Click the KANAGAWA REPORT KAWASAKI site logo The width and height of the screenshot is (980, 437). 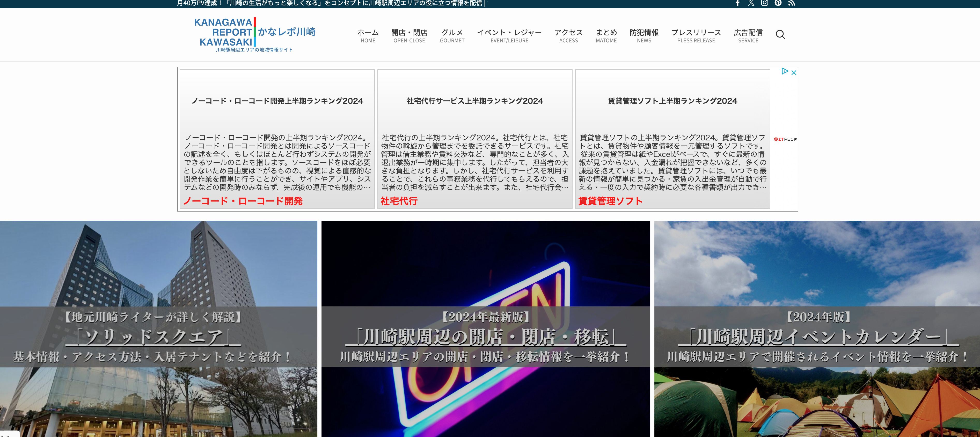pyautogui.click(x=255, y=35)
